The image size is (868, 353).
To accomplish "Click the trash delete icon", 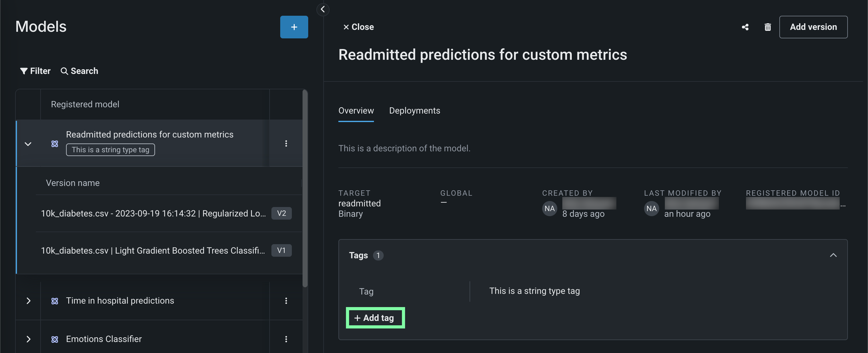I will click(x=767, y=27).
